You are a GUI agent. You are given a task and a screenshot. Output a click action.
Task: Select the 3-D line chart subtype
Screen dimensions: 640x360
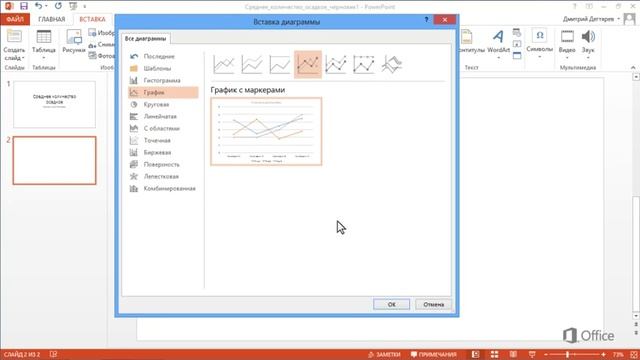coord(392,64)
